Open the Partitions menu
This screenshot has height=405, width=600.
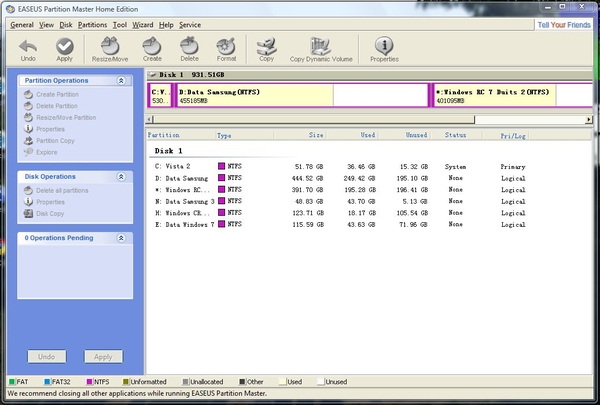click(x=93, y=24)
